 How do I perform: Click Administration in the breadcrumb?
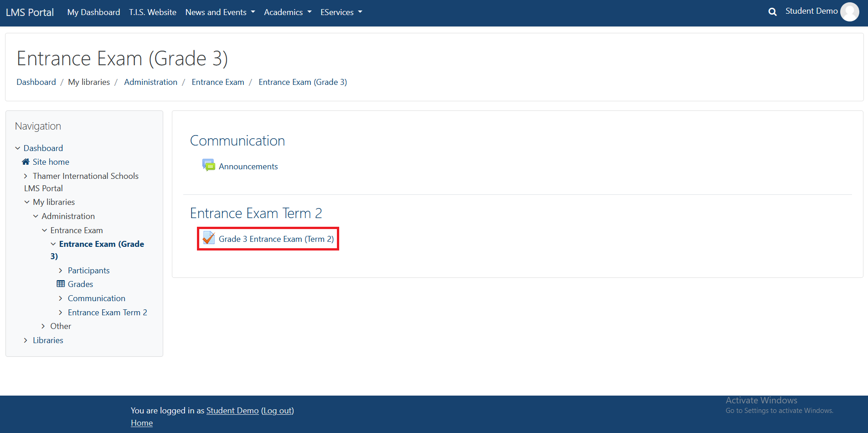point(151,82)
